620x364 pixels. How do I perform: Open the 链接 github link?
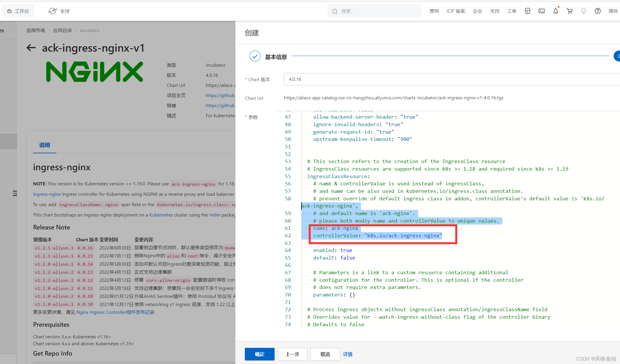pyautogui.click(x=220, y=105)
